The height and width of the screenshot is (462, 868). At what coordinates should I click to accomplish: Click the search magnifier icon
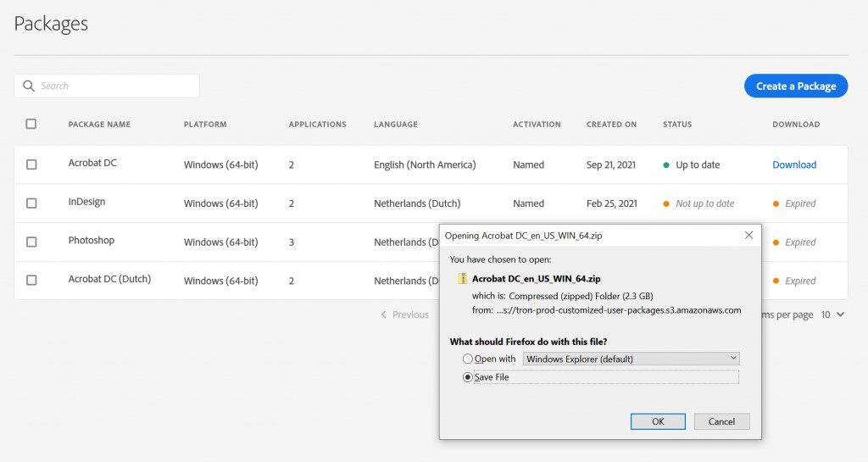[x=29, y=86]
